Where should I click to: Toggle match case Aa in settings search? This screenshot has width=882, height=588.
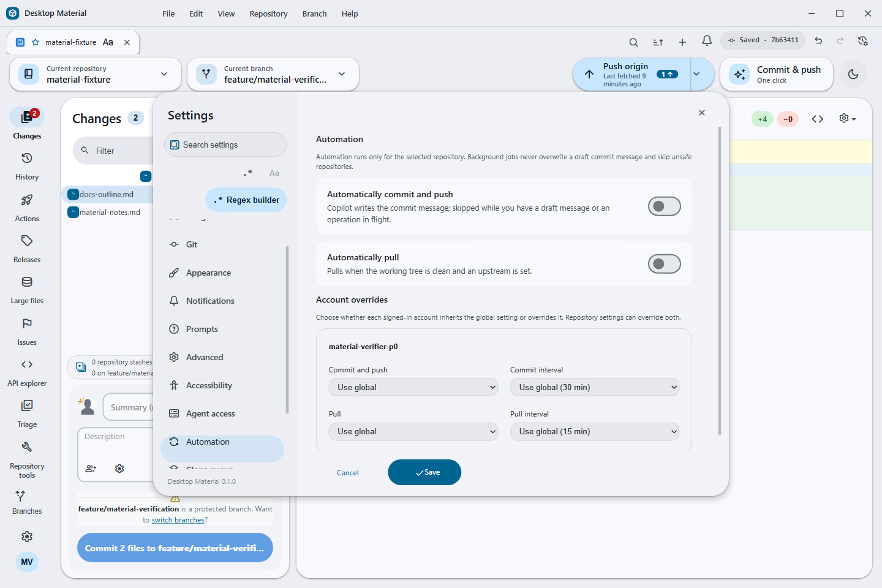[274, 173]
